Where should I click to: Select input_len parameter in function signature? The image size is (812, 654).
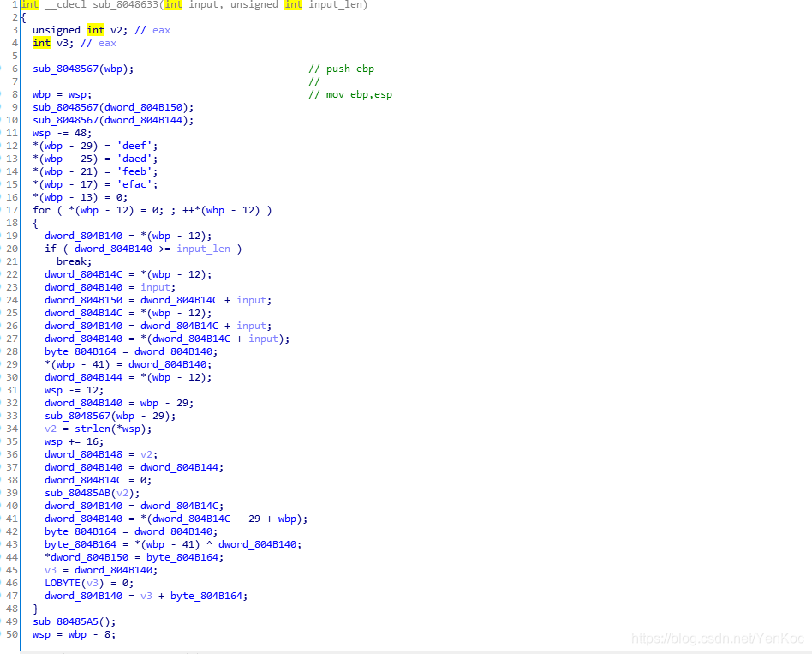click(335, 5)
